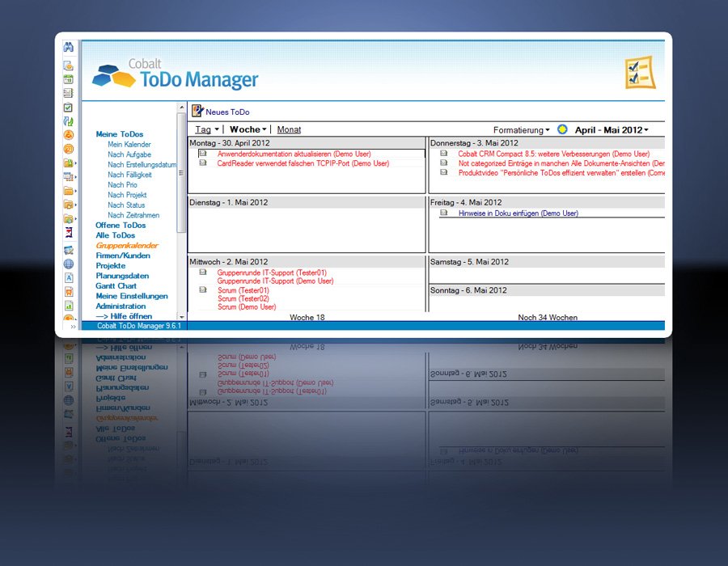The image size is (728, 566).
Task: Open the mail document icon in sidebar
Action: [x=68, y=65]
